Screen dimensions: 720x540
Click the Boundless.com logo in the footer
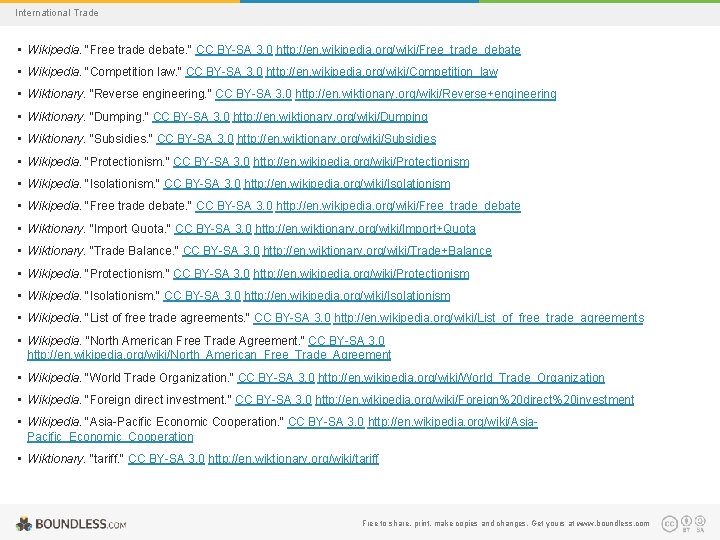point(71,524)
